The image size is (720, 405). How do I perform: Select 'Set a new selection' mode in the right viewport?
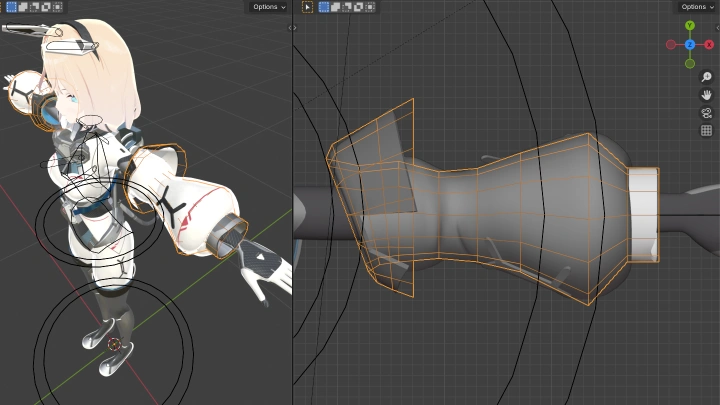(324, 7)
